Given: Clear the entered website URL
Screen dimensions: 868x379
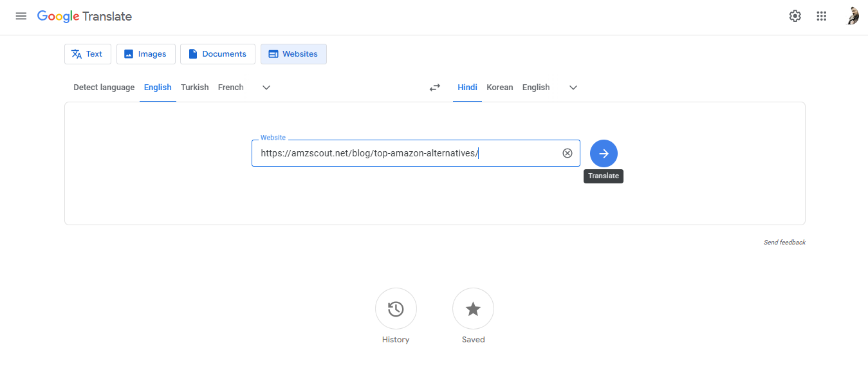Looking at the screenshot, I should (567, 153).
